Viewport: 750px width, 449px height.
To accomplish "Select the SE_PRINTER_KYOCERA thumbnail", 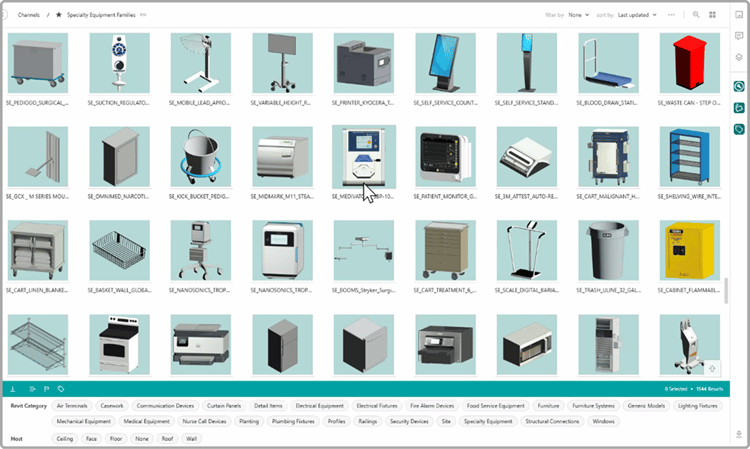I will pos(364,63).
